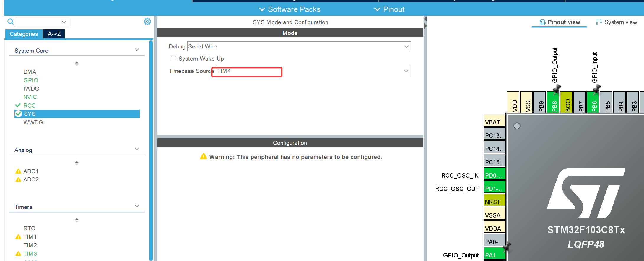Image resolution: width=644 pixels, height=261 pixels.
Task: Collapse the Timers category
Action: pyautogui.click(x=137, y=206)
